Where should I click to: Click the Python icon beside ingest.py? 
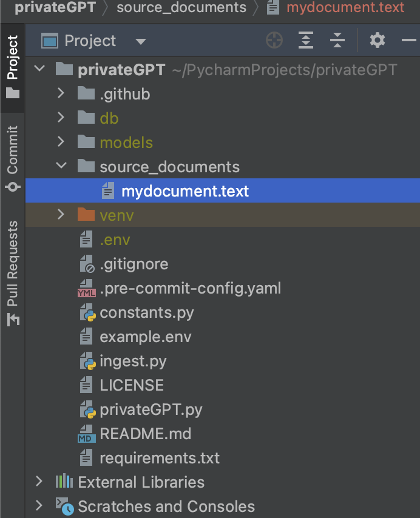(x=88, y=360)
